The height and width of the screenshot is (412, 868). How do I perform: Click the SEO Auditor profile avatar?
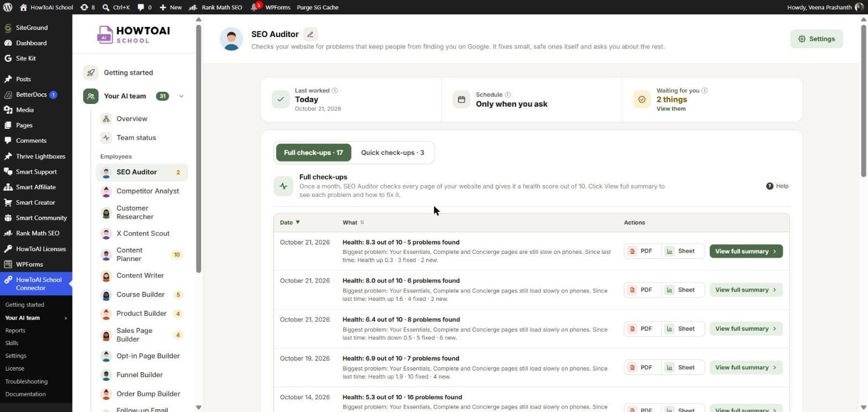click(x=231, y=39)
